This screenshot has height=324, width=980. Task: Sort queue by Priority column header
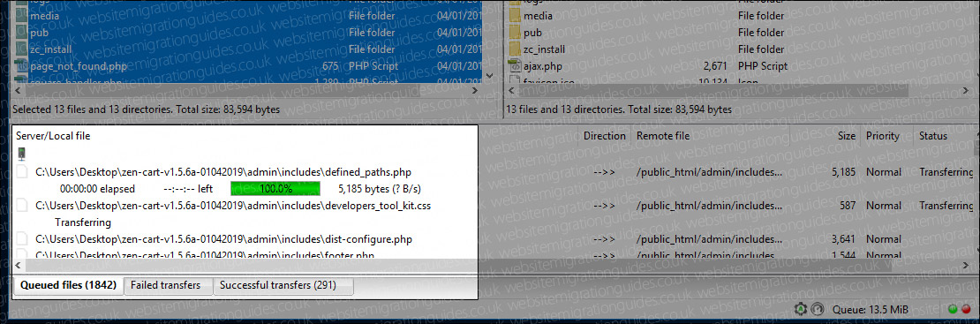click(x=883, y=136)
